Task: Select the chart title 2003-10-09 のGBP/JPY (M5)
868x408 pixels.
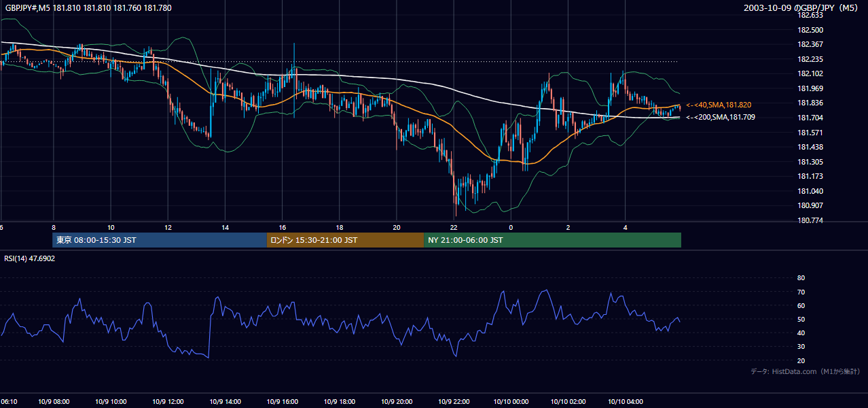Action: click(x=802, y=8)
